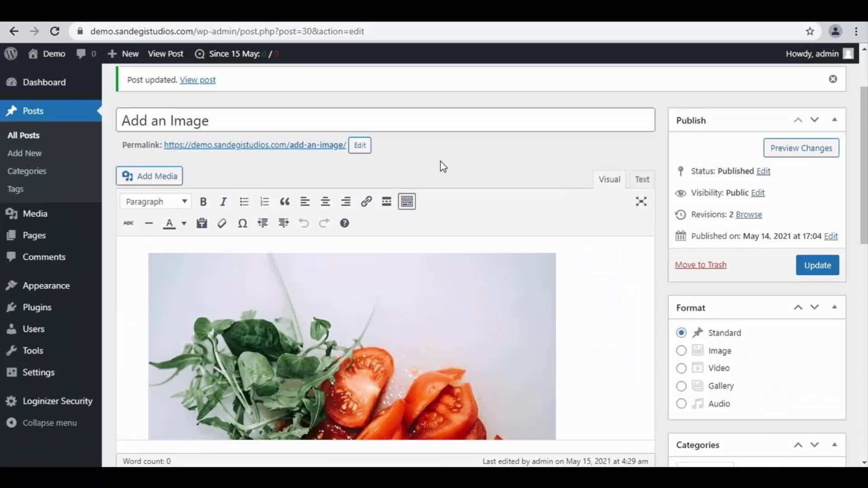Click Paste as text icon
This screenshot has width=868, height=488.
202,223
